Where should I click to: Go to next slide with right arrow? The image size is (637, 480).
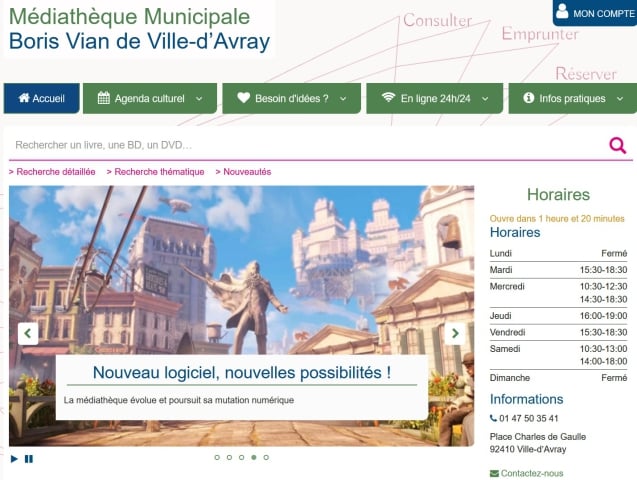pos(455,333)
